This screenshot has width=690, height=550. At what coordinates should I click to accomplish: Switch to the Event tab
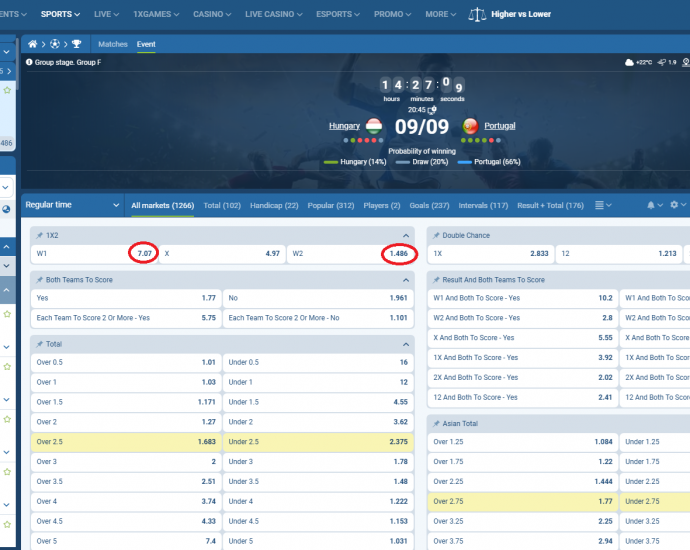[146, 44]
